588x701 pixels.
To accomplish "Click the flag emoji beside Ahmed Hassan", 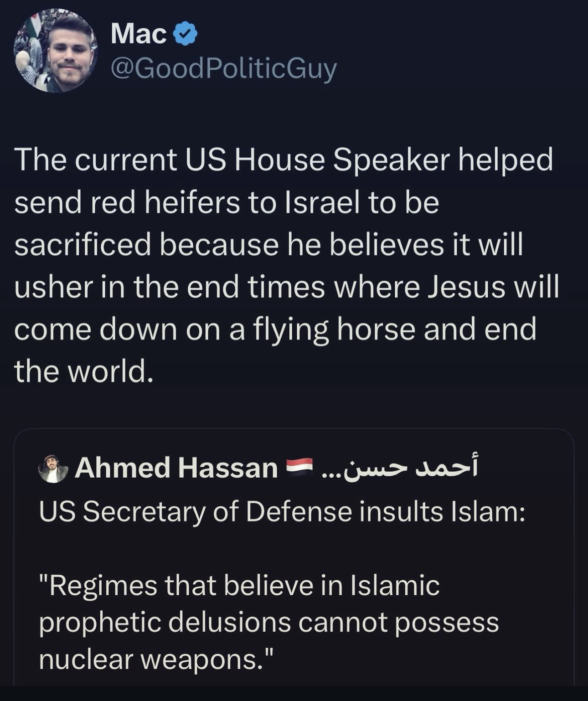I will 299,466.
